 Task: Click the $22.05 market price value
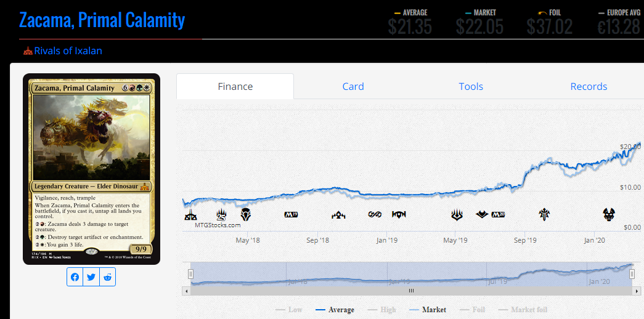pos(479,26)
